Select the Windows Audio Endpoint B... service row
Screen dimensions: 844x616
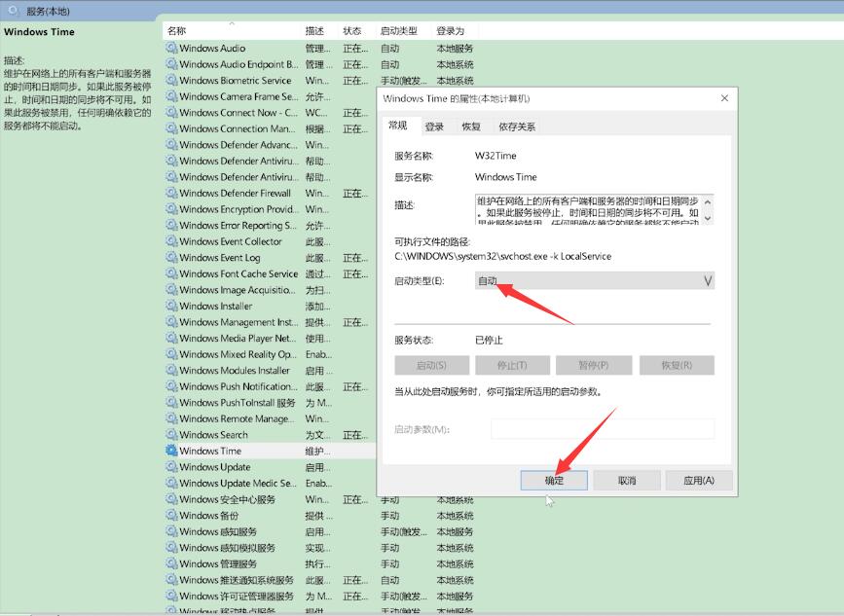319,64
